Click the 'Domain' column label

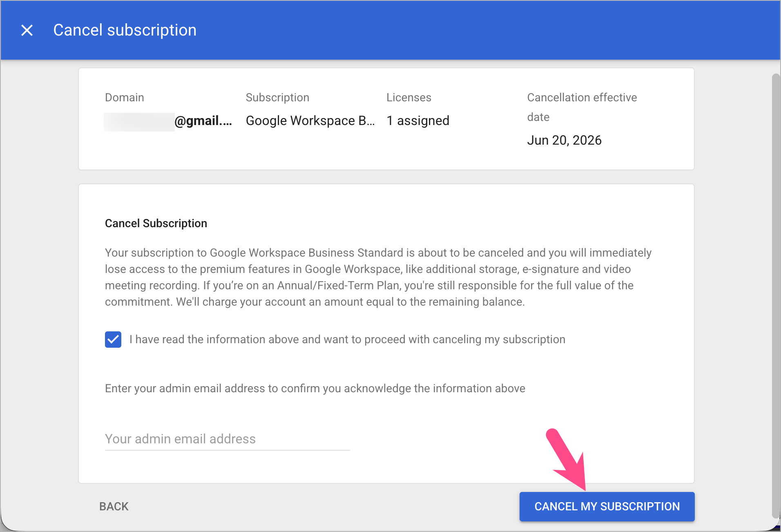[125, 97]
